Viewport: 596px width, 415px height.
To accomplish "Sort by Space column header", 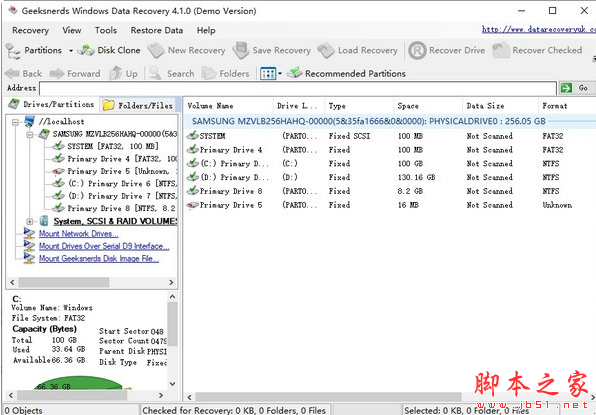I will point(428,106).
